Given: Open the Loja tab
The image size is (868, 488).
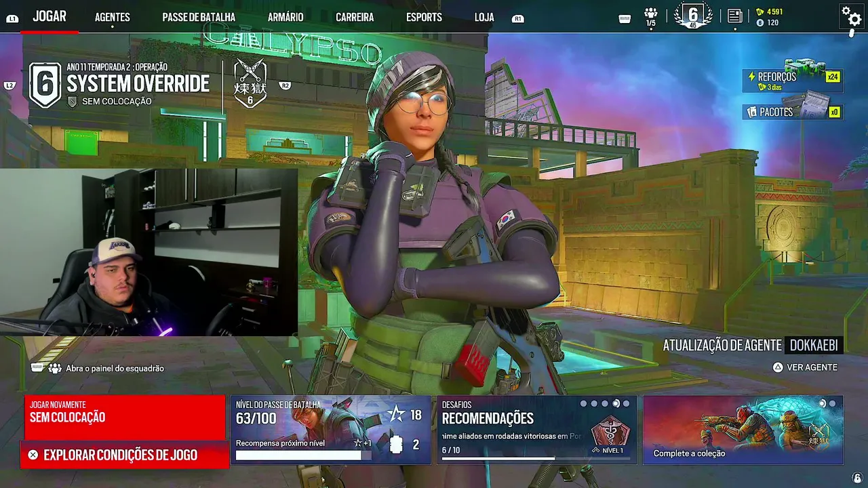Looking at the screenshot, I should coord(484,17).
